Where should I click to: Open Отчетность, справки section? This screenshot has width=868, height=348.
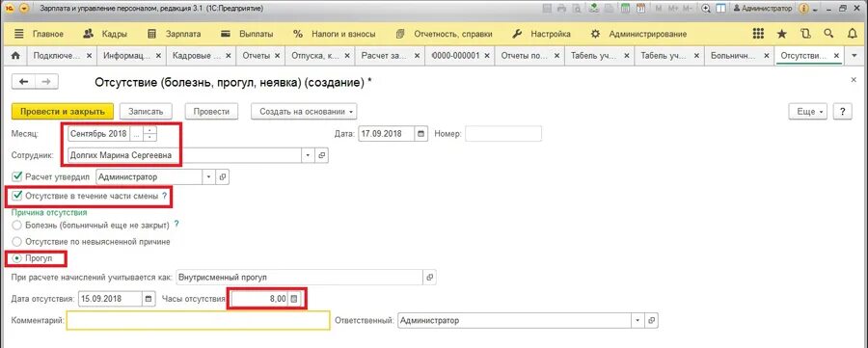coord(445,34)
